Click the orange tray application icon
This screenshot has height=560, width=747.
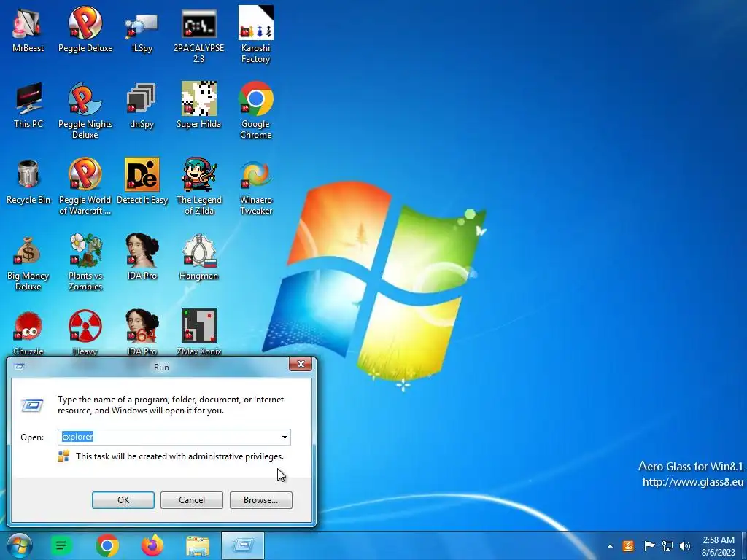coord(628,546)
